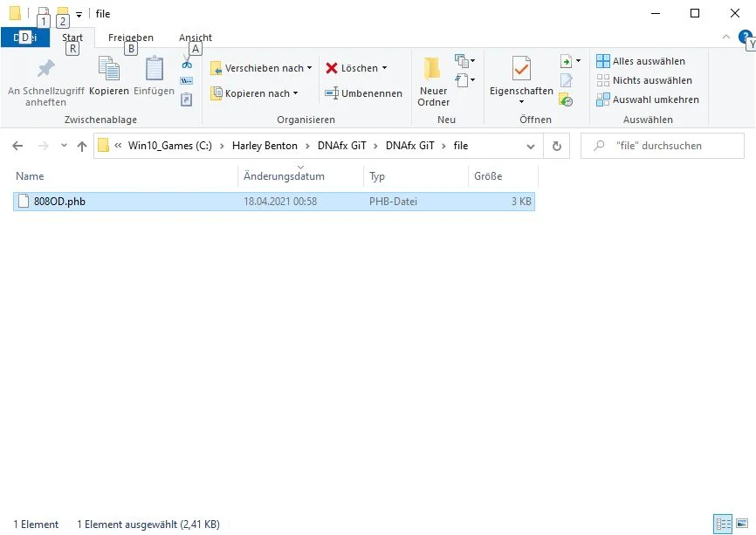Expand the Eigenschaften dropdown arrow
Screen dimensions: 756x535
click(521, 102)
